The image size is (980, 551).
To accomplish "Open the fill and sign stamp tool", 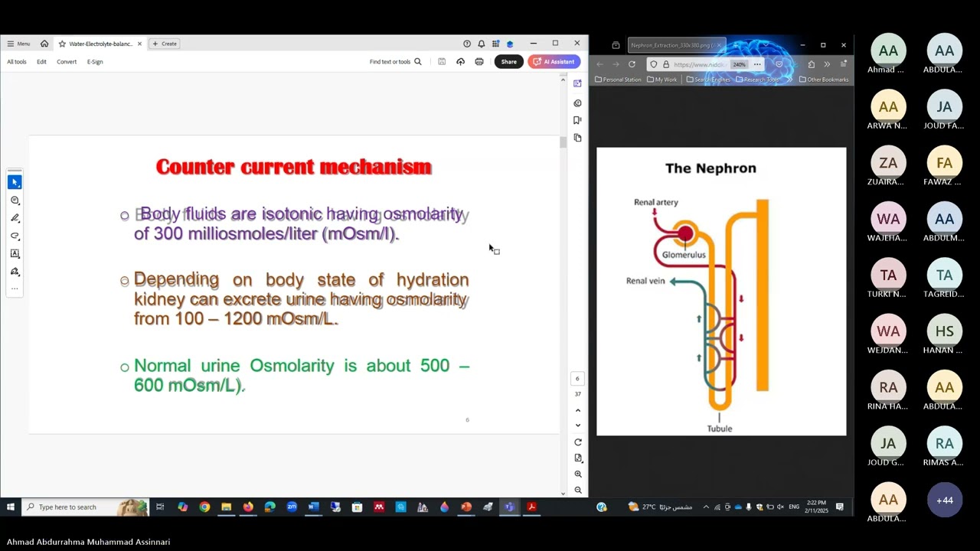I will tap(15, 272).
